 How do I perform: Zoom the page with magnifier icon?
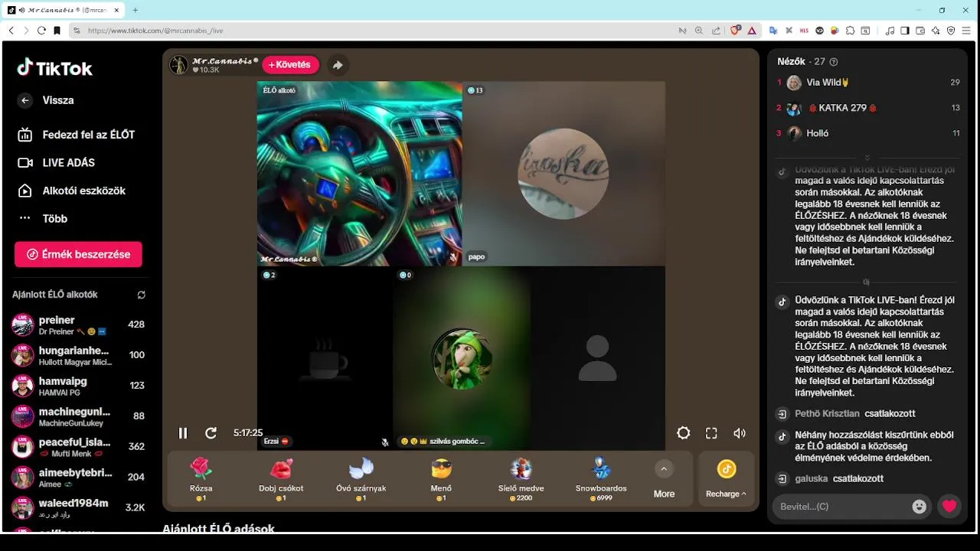[699, 31]
